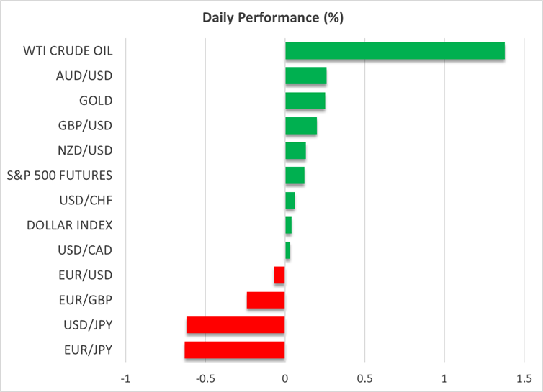
Task: Select the -0.5 axis tick label
Action: (205, 378)
